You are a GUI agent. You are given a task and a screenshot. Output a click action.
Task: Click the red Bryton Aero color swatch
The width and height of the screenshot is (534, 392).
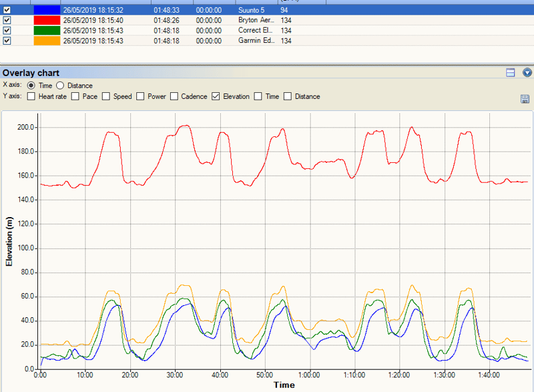tap(47, 21)
